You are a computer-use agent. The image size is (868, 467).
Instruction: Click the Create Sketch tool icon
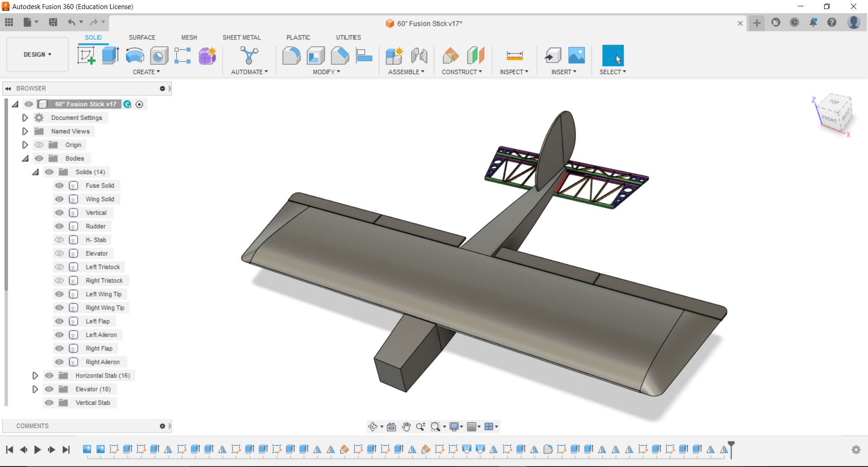pos(86,56)
